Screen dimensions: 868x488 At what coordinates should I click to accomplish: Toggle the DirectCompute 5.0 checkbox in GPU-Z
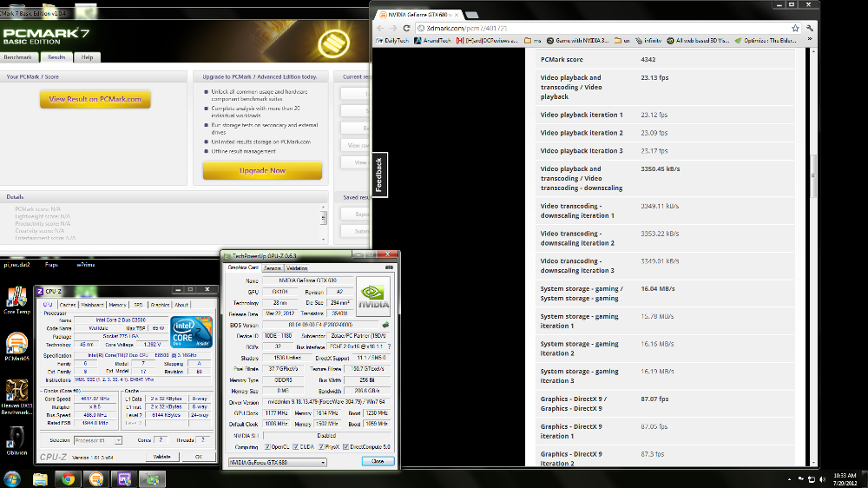point(346,446)
